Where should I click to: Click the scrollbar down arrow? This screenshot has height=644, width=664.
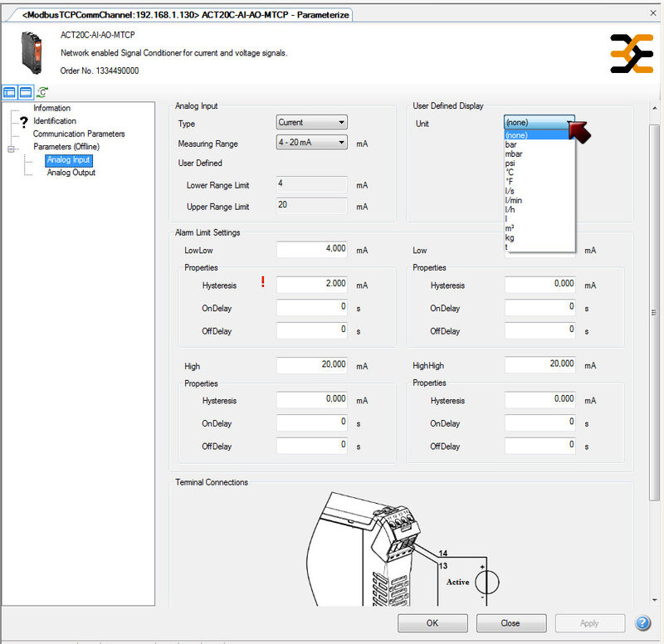(x=654, y=600)
